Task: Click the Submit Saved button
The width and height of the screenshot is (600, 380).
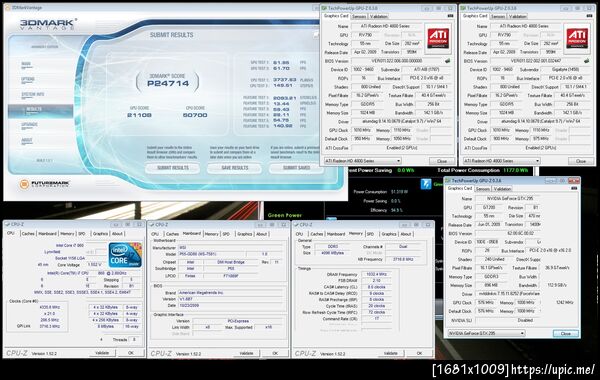Action: coord(296,168)
